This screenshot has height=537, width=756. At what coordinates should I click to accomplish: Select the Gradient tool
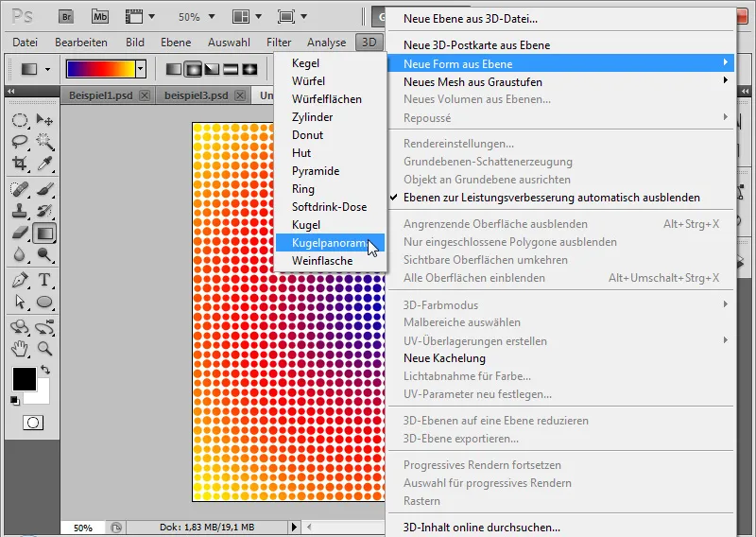tap(44, 233)
